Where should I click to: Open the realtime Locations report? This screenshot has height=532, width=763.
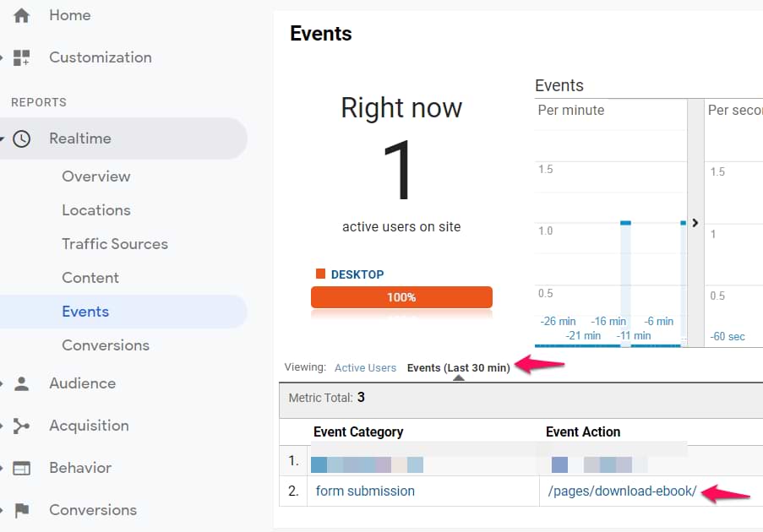click(x=95, y=210)
